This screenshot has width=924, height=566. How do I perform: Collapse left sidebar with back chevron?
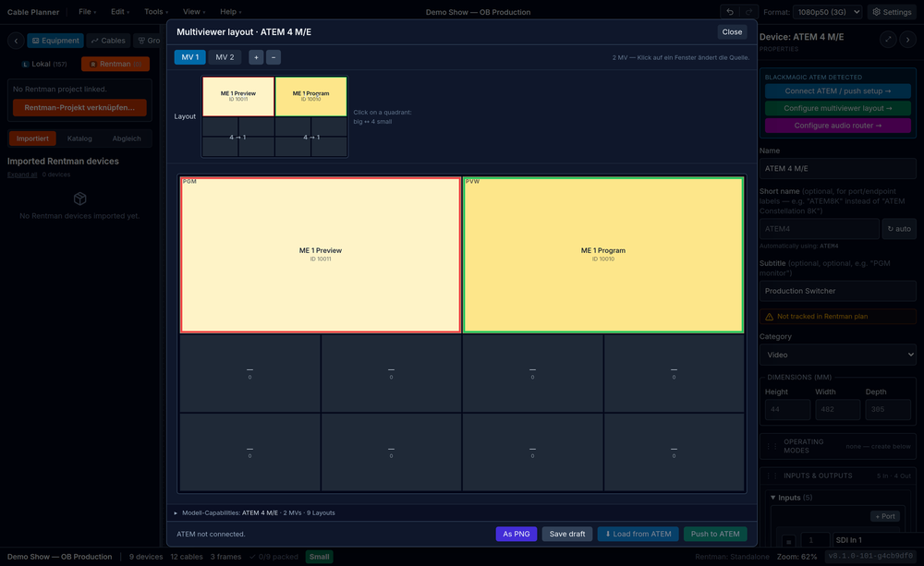(x=16, y=41)
